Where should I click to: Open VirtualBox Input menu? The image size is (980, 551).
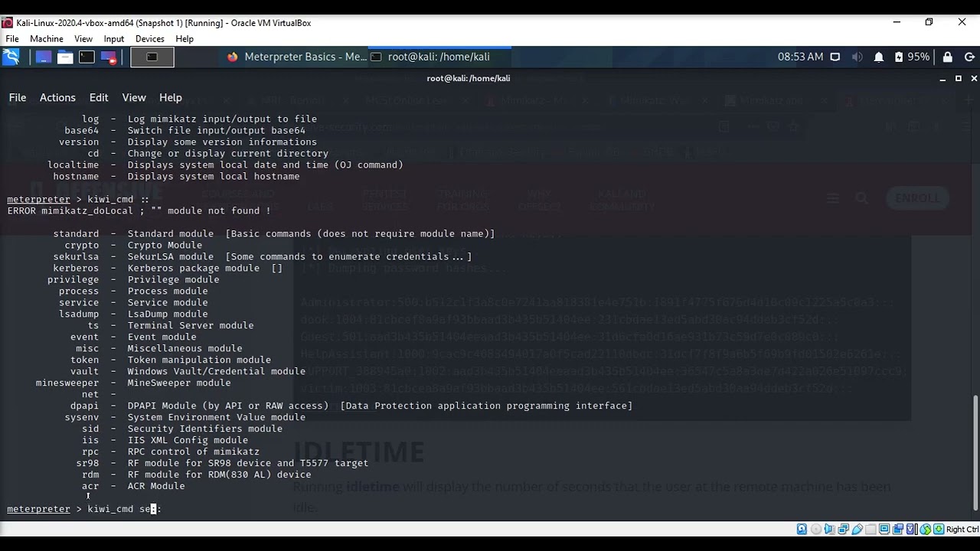coord(114,38)
